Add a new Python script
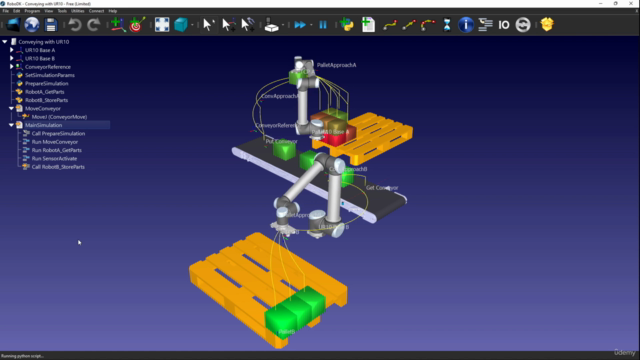The width and height of the screenshot is (640, 360). click(x=347, y=25)
